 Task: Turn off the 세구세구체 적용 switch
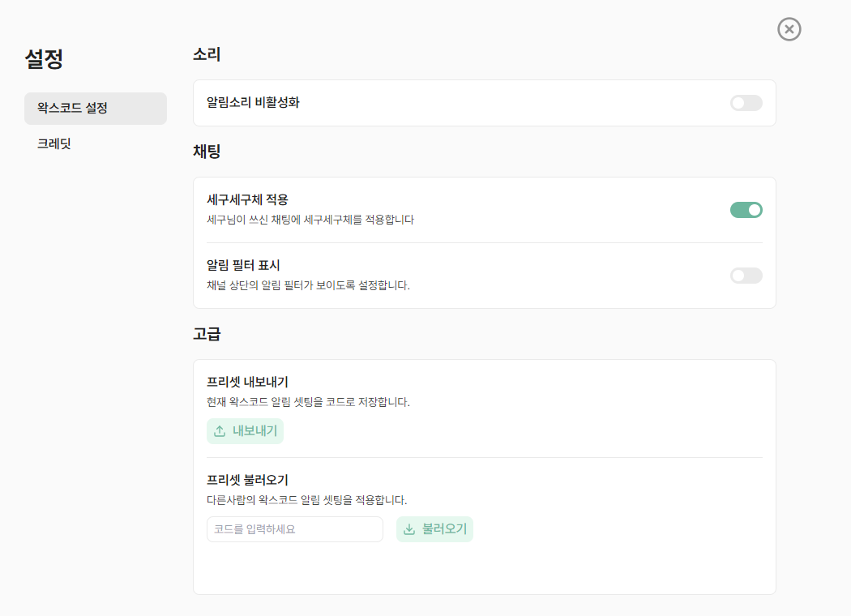(x=746, y=210)
